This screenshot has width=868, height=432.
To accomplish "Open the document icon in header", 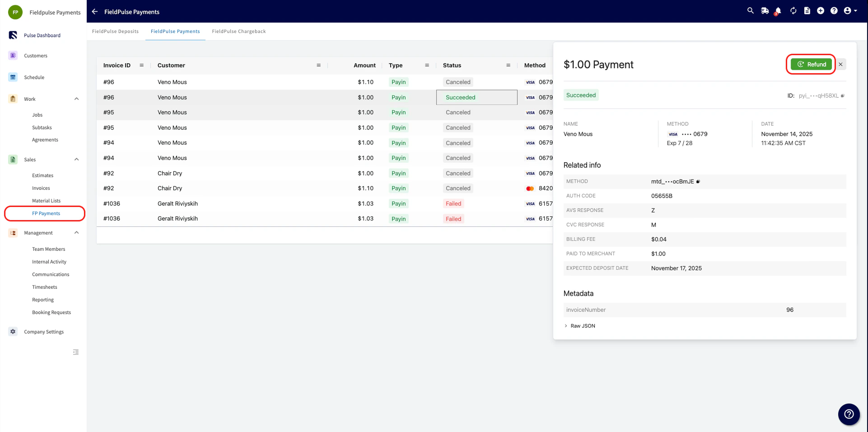I will click(x=807, y=11).
